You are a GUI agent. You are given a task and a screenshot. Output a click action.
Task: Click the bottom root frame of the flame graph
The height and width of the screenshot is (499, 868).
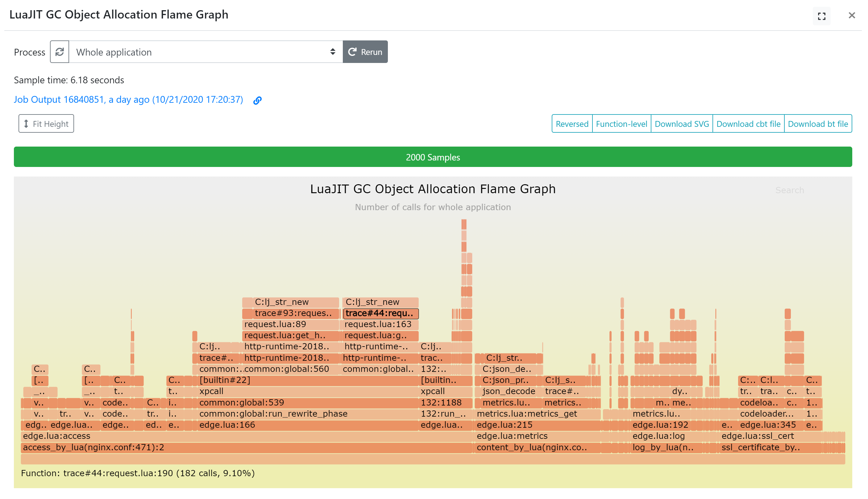tap(433, 459)
